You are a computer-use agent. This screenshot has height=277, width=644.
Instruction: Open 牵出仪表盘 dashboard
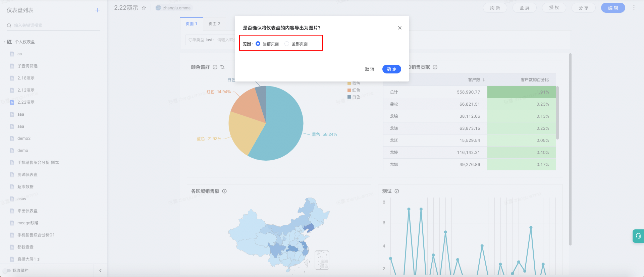point(28,211)
